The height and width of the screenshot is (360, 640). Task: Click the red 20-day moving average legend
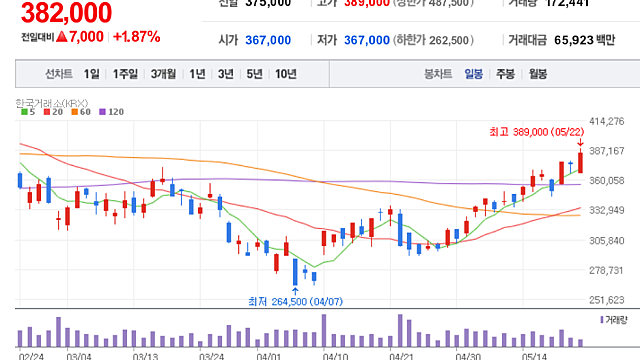click(x=53, y=112)
